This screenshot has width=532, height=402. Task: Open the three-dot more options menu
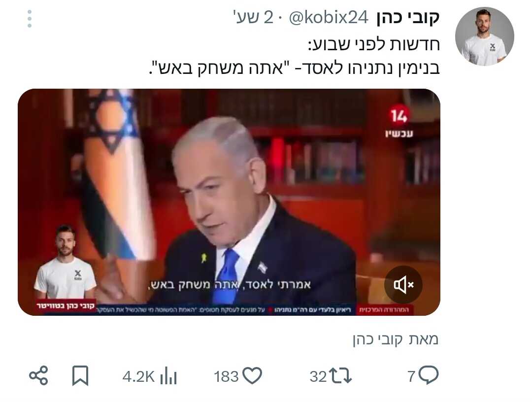[30, 19]
